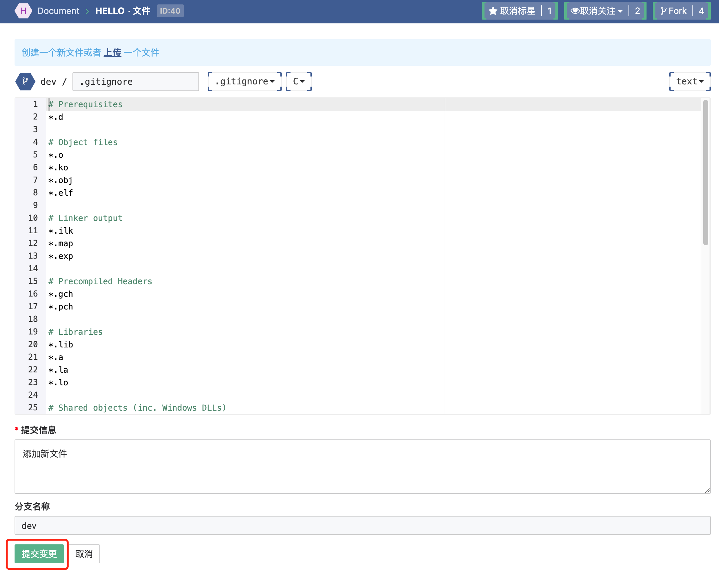Click the .gitignore filename input field

[x=135, y=82]
